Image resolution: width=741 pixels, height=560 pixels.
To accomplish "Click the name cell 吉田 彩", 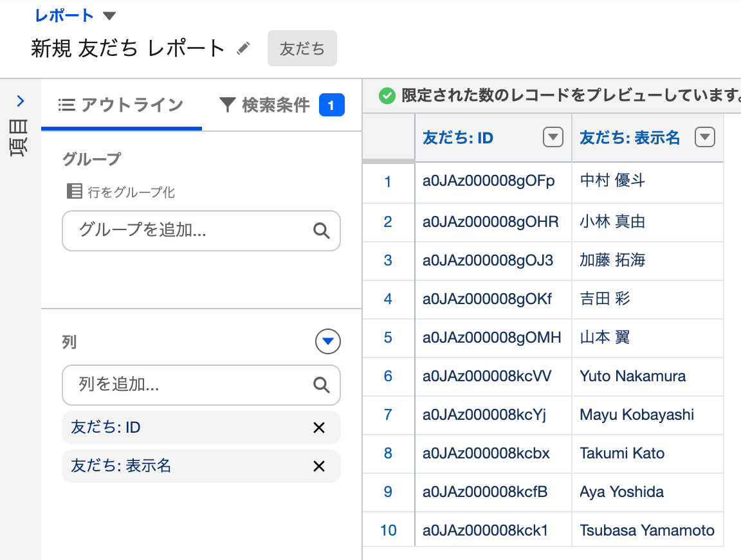I will [x=648, y=300].
